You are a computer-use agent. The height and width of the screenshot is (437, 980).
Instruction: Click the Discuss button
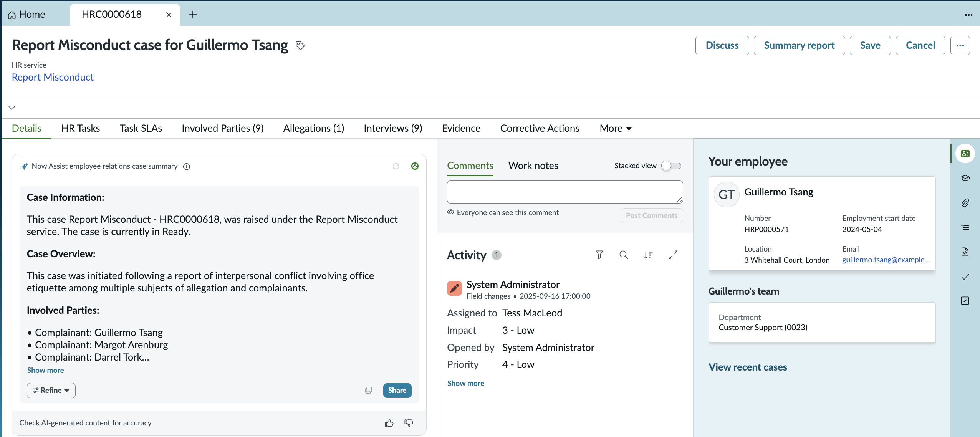click(x=722, y=45)
